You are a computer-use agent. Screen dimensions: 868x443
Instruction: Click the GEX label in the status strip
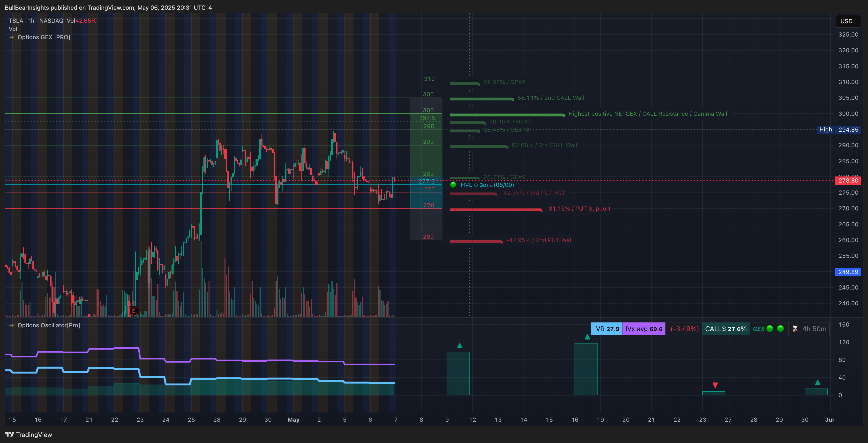(758, 329)
